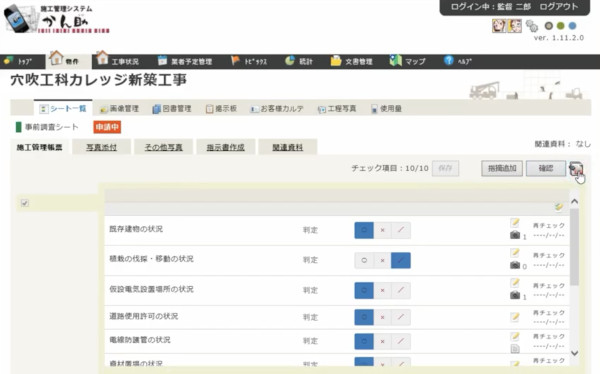This screenshot has width=600, height=374.
Task: Click the 確認 button
Action: click(546, 168)
